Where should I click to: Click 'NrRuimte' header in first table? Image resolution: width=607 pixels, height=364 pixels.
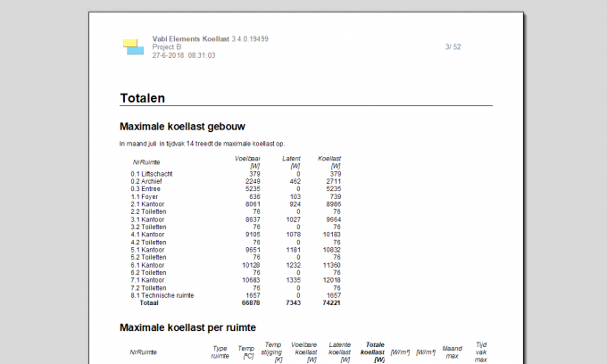[x=146, y=162]
